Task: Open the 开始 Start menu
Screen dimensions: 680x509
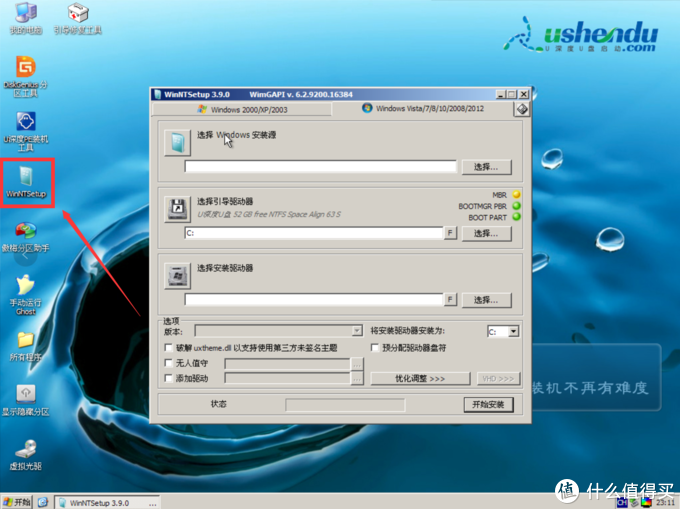Action: click(x=16, y=502)
